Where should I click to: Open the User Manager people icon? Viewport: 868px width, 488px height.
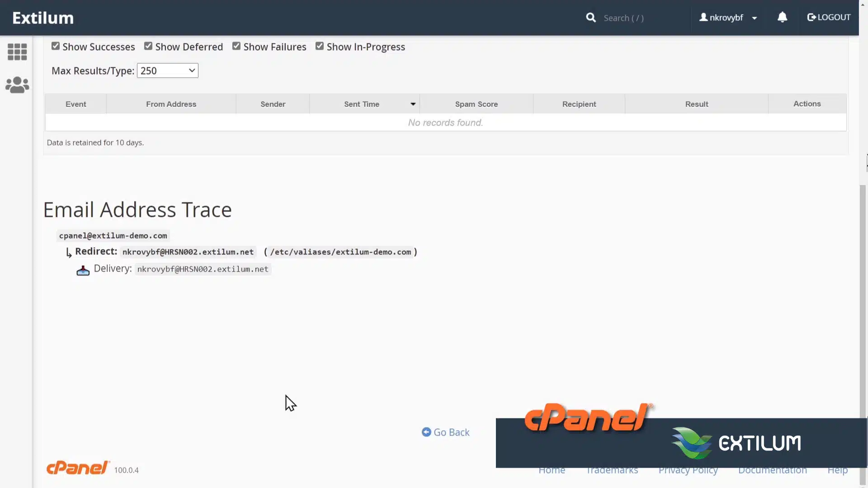(17, 85)
